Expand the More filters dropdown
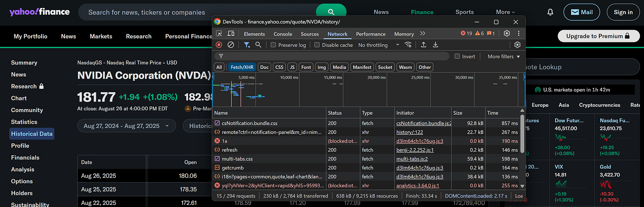The width and height of the screenshot is (644, 207). [x=504, y=56]
